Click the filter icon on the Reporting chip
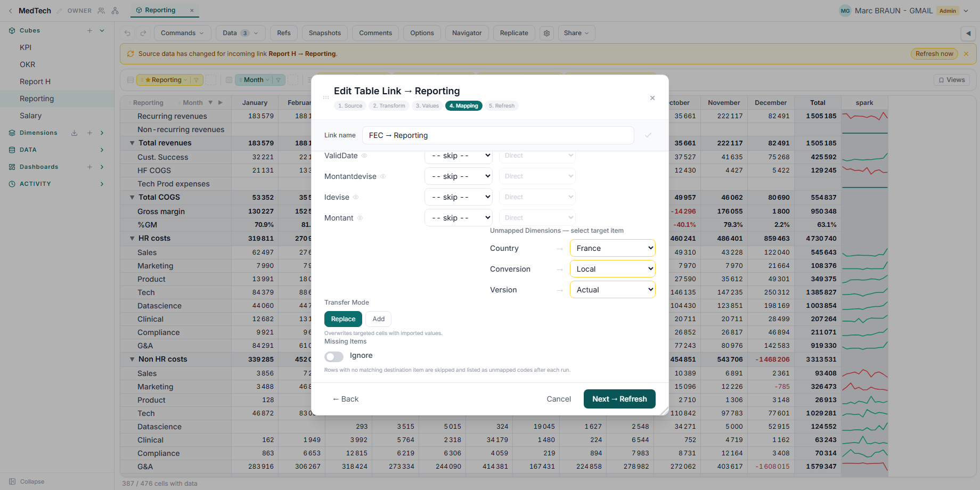 point(196,80)
